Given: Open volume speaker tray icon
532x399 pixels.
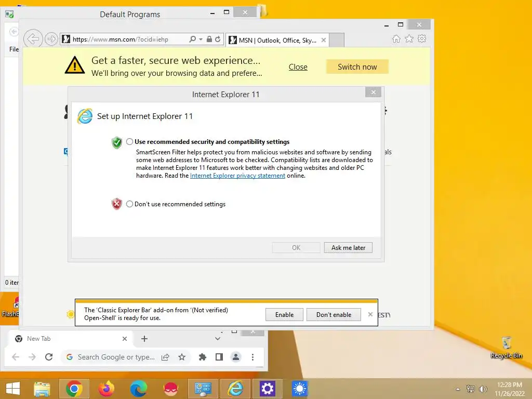Looking at the screenshot, I should [x=483, y=389].
